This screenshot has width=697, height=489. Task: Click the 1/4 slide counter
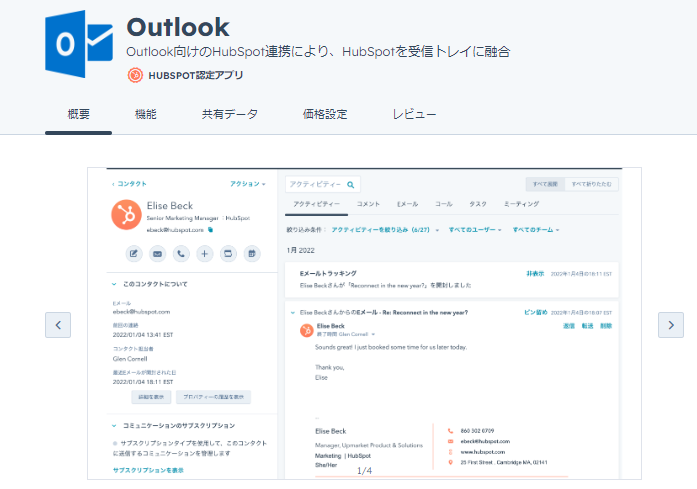(365, 471)
